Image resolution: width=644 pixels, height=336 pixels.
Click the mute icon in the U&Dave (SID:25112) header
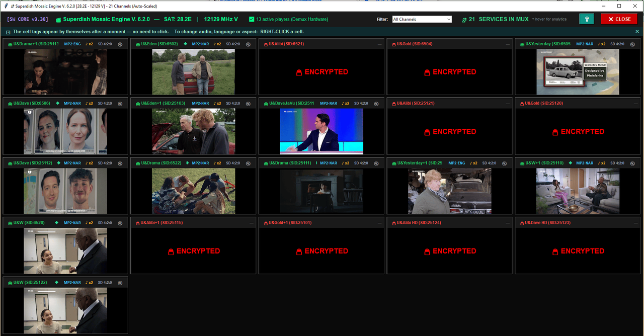click(120, 163)
